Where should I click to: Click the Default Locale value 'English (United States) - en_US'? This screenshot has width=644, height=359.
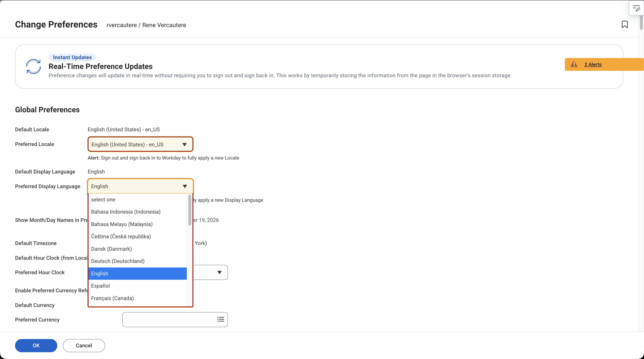point(124,130)
